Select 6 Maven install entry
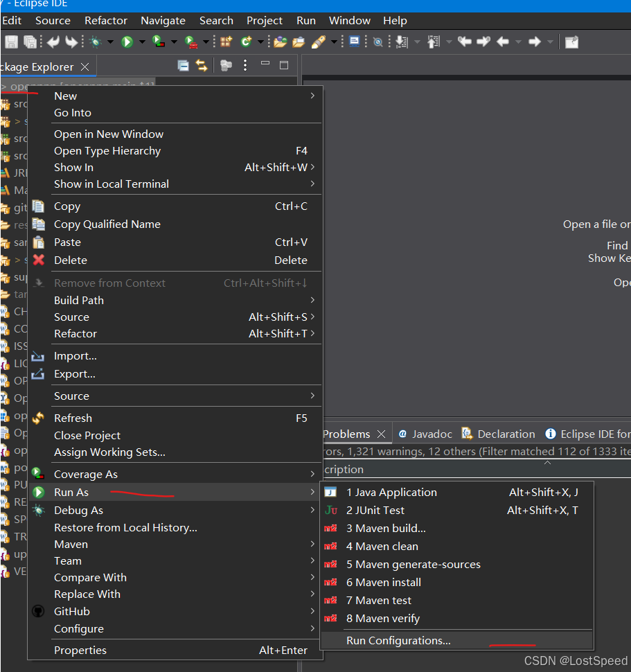Image resolution: width=631 pixels, height=672 pixels. pyautogui.click(x=456, y=582)
